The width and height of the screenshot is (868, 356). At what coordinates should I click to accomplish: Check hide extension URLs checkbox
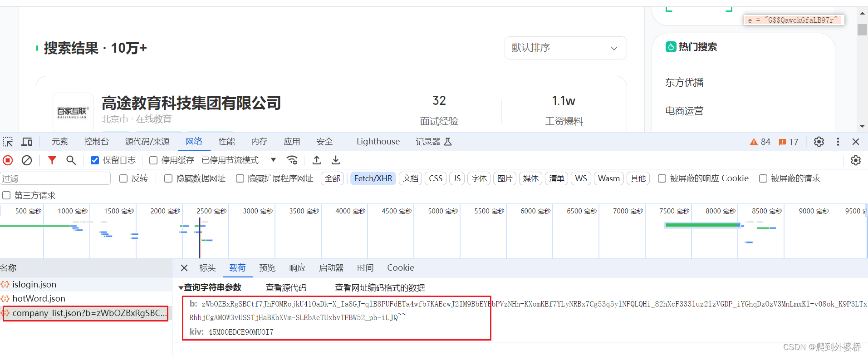coord(240,178)
